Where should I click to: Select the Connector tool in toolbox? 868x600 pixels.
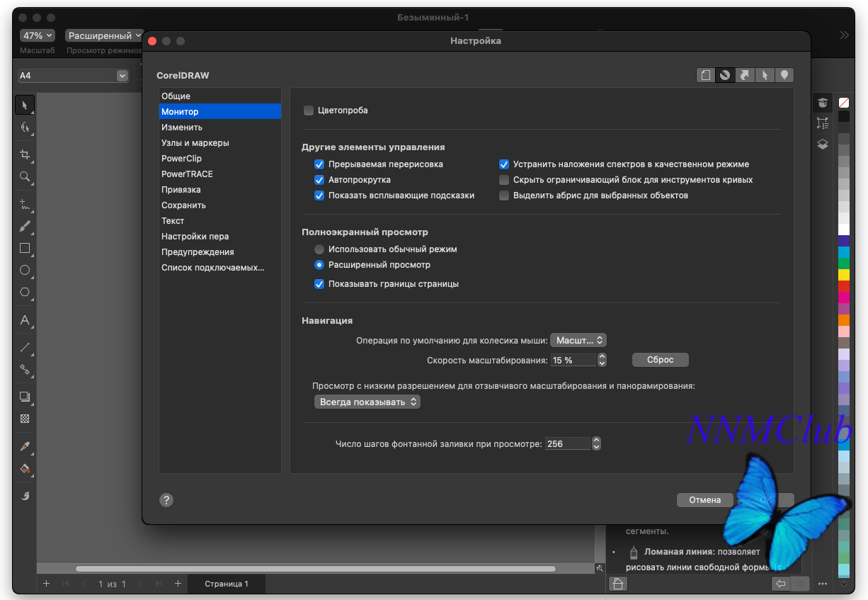(x=25, y=369)
